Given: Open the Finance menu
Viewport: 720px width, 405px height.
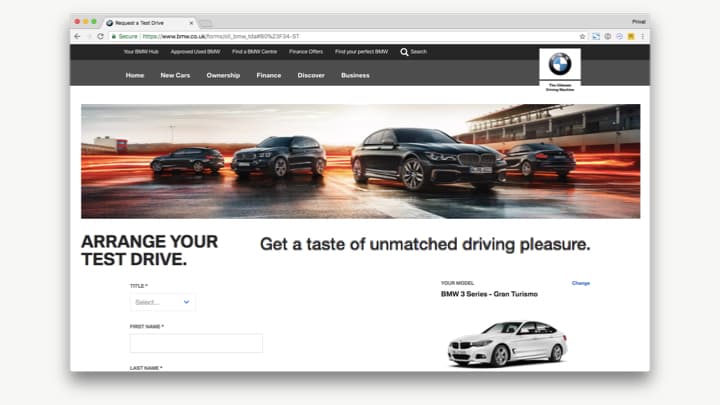Looking at the screenshot, I should pos(269,75).
